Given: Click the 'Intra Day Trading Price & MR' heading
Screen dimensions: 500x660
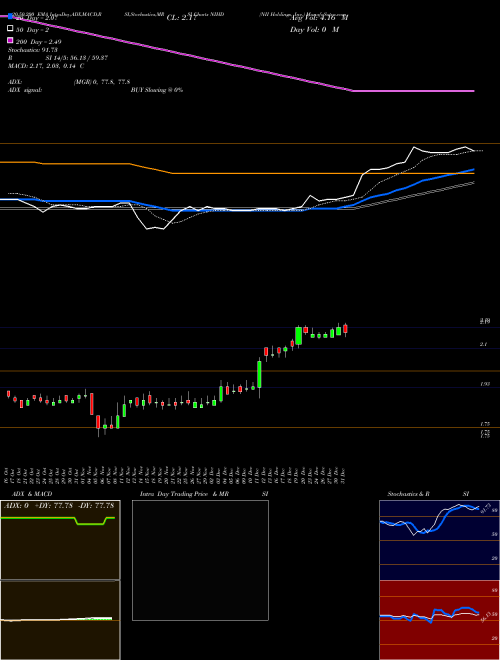Looking at the screenshot, I should coord(186,493).
